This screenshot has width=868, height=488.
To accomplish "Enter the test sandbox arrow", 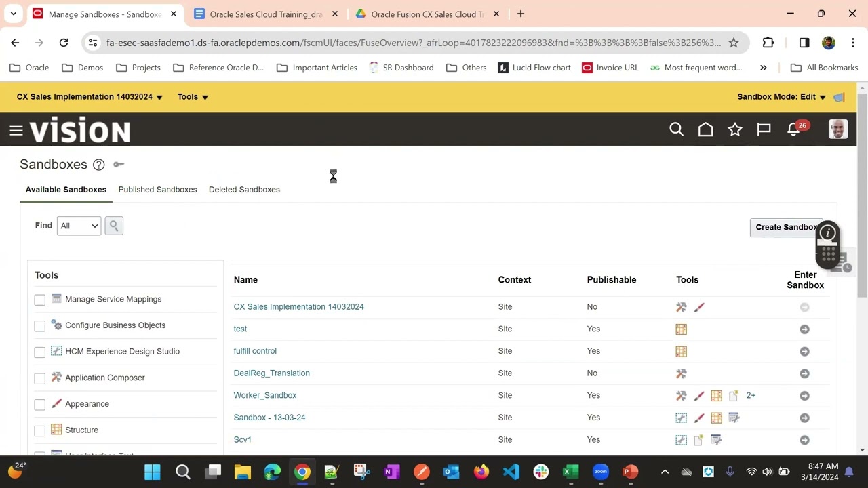I will [x=804, y=329].
